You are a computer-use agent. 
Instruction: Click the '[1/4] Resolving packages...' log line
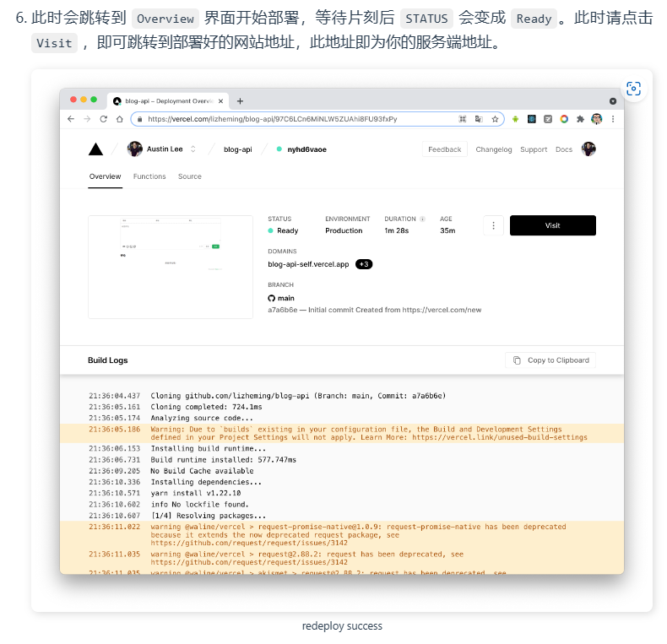[x=208, y=516]
